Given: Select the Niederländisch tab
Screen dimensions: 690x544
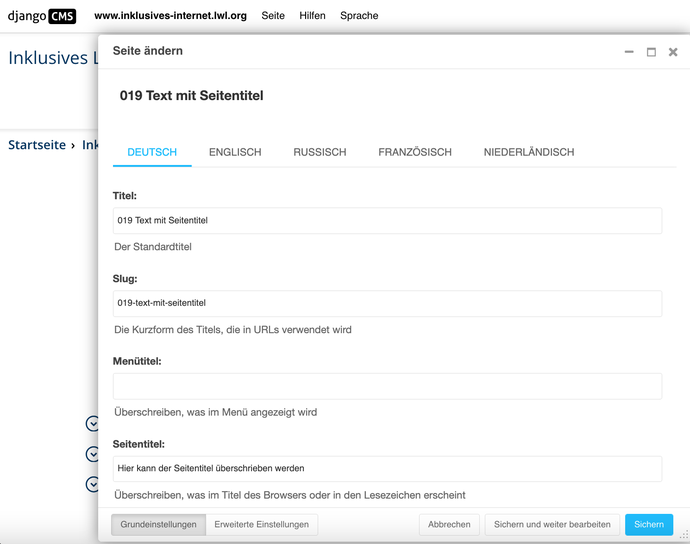Looking at the screenshot, I should click(529, 152).
